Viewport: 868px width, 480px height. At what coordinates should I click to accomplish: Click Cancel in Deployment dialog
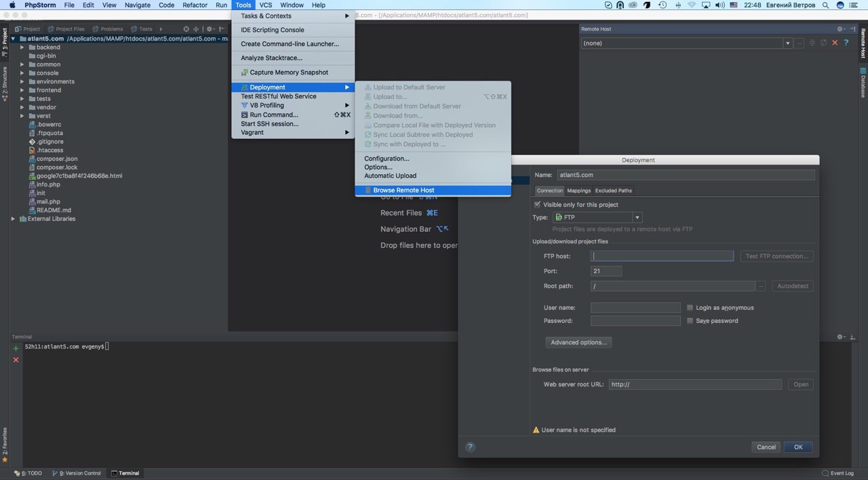pyautogui.click(x=766, y=447)
